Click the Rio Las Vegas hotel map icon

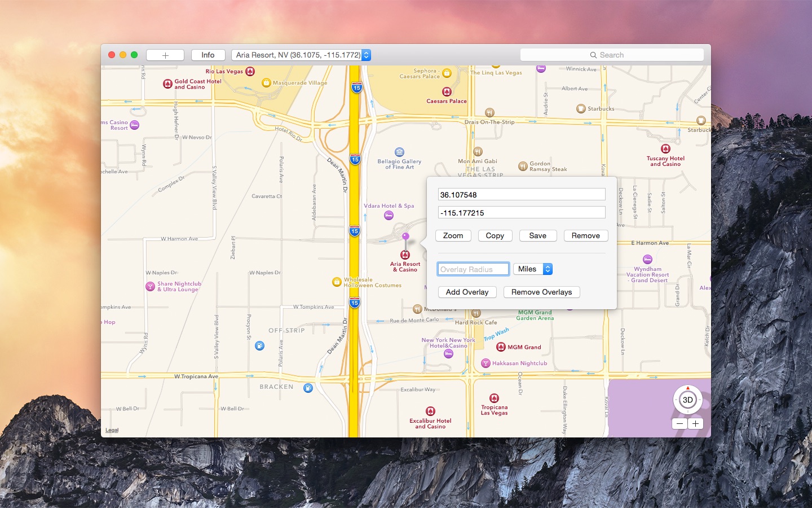click(x=250, y=71)
